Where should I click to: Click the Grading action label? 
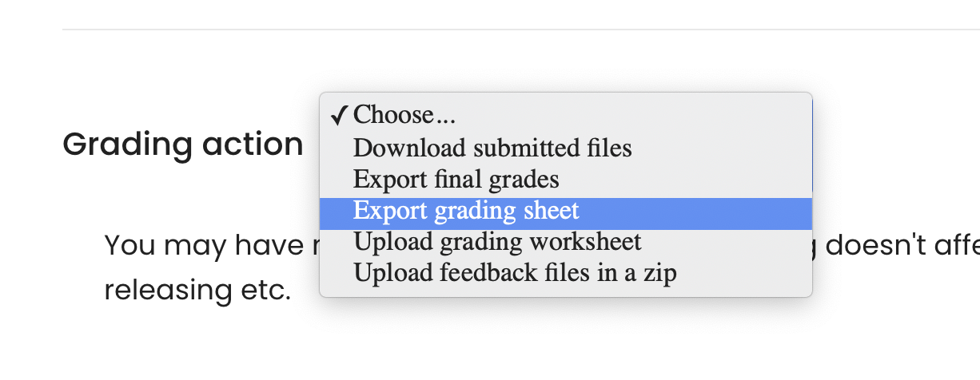[x=183, y=144]
